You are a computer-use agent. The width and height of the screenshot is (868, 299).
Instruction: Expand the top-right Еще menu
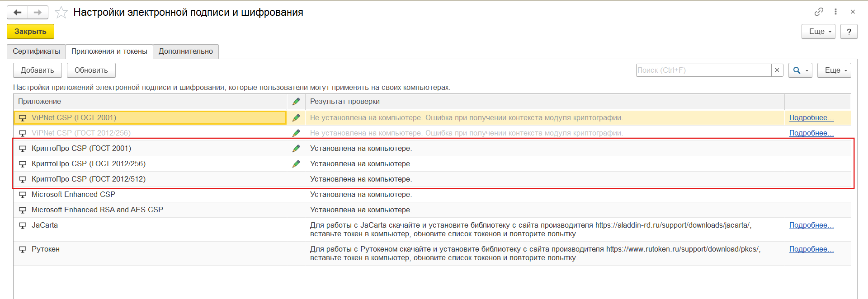[818, 32]
